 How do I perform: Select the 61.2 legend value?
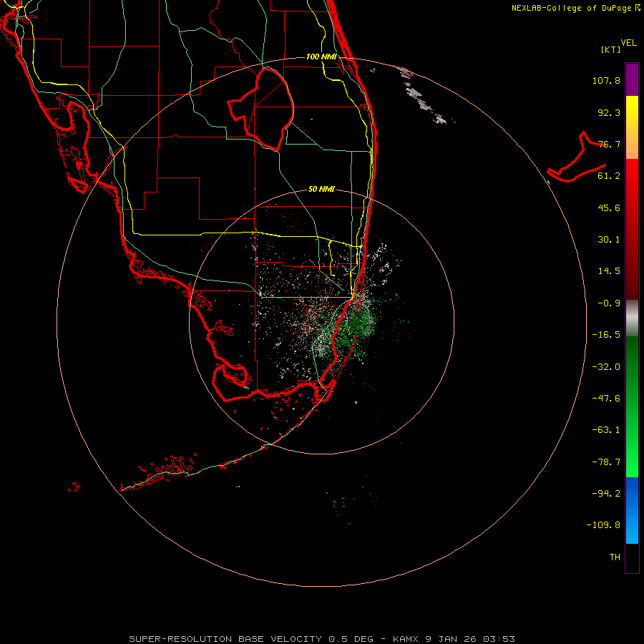click(609, 176)
